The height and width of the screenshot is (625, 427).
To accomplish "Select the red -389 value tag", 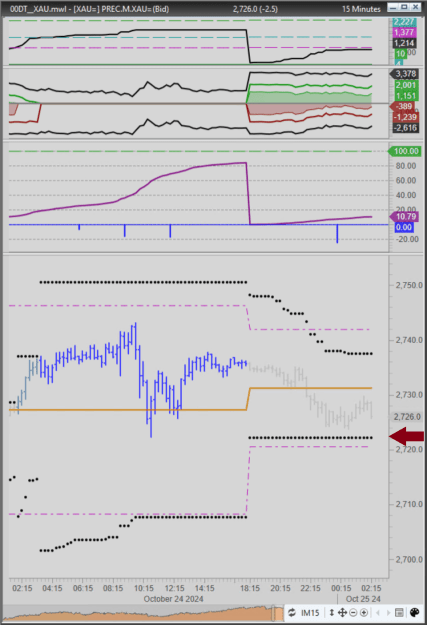I will tap(403, 106).
